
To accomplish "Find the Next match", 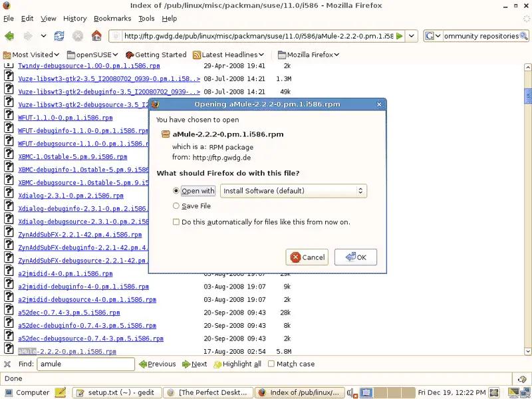I will (194, 364).
